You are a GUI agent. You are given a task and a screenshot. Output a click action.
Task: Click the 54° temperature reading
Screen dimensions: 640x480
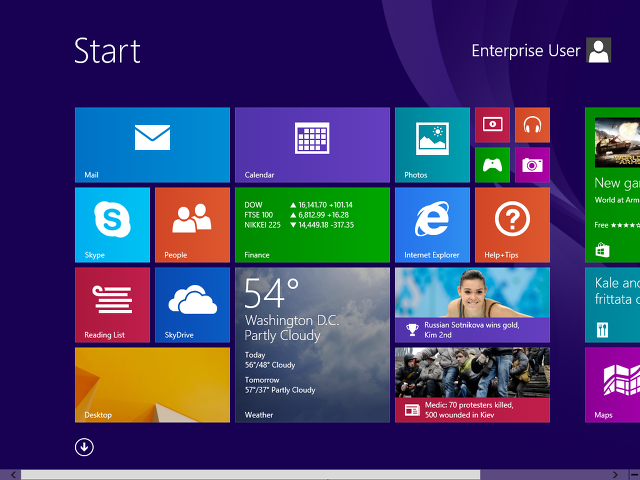click(272, 293)
